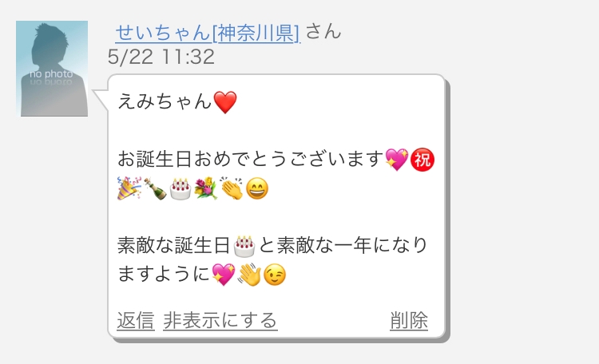
Task: Click the clapping hands emoji
Action: click(x=232, y=188)
